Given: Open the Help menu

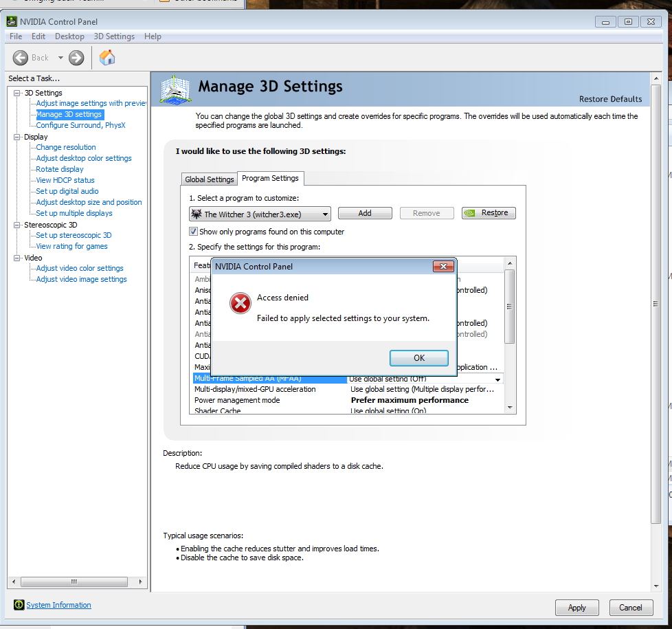Looking at the screenshot, I should 153,36.
